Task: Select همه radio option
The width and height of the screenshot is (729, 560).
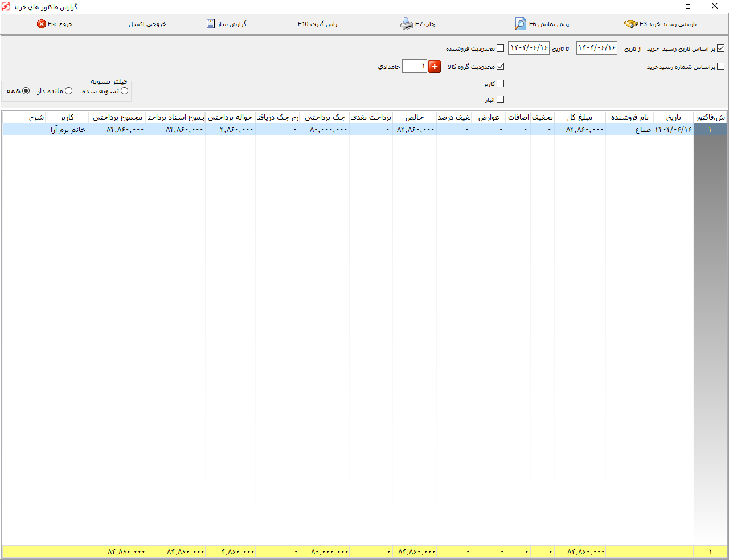Action: point(26,91)
